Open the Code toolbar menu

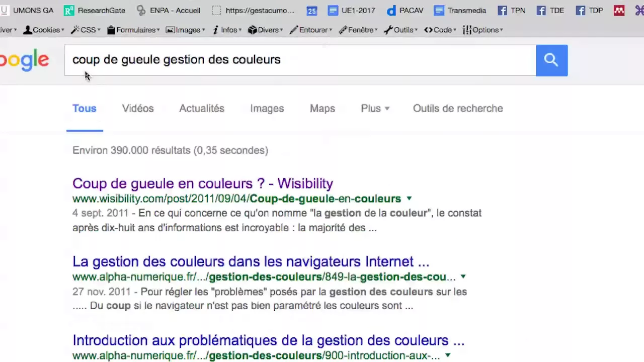tap(440, 30)
